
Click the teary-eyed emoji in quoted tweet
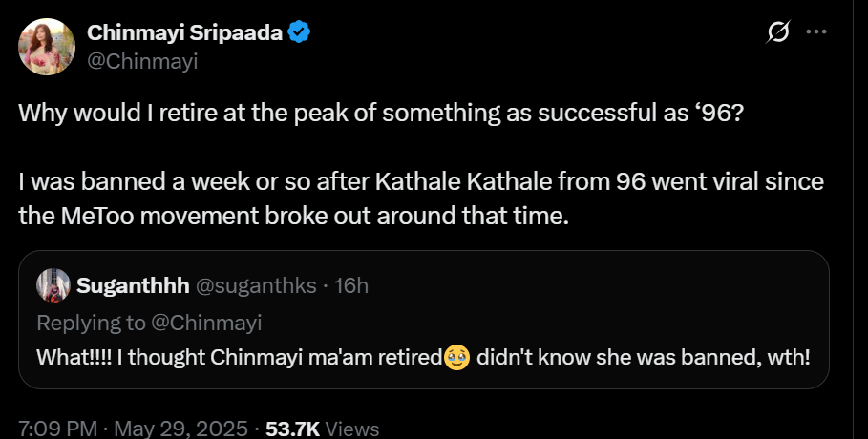tap(457, 359)
